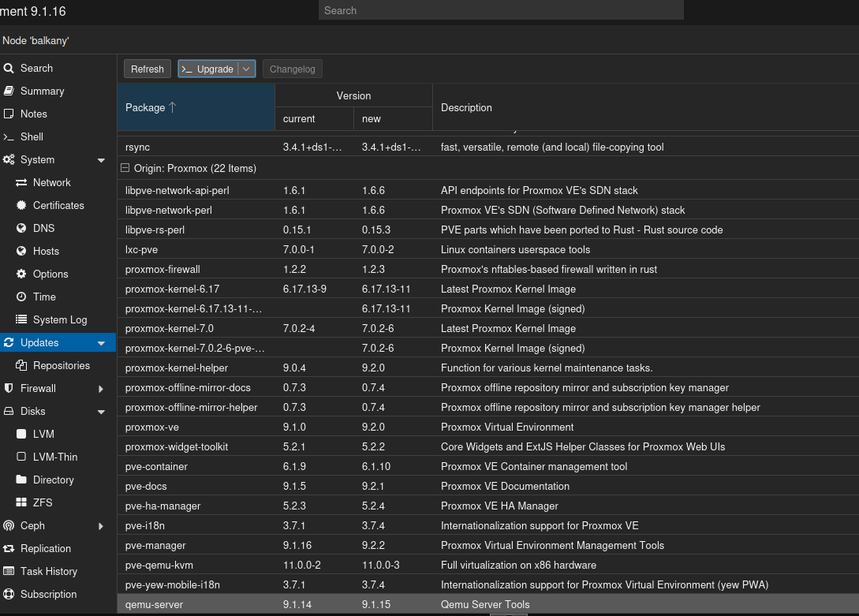
Task: Click the Shell terminal prompt icon
Action: pos(8,137)
